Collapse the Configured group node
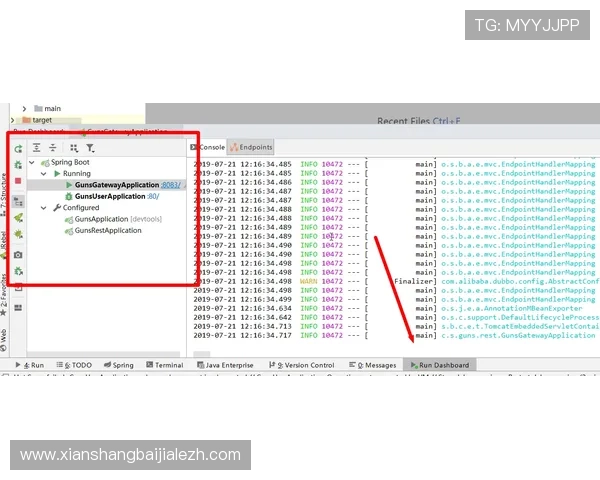This screenshot has width=600, height=480. pos(44,207)
